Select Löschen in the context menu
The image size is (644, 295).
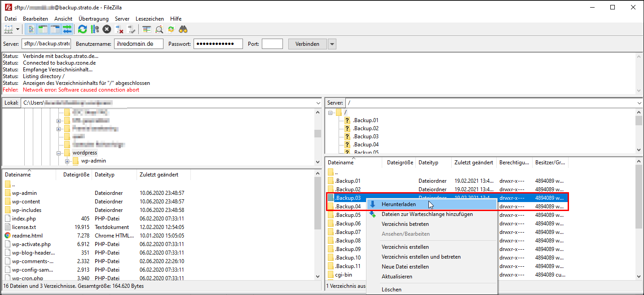pos(391,290)
